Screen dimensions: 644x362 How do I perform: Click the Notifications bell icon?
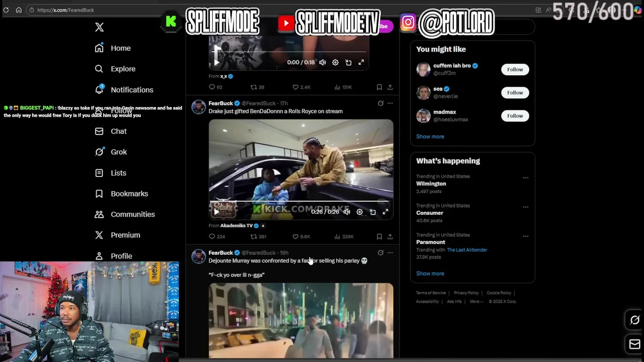[99, 89]
